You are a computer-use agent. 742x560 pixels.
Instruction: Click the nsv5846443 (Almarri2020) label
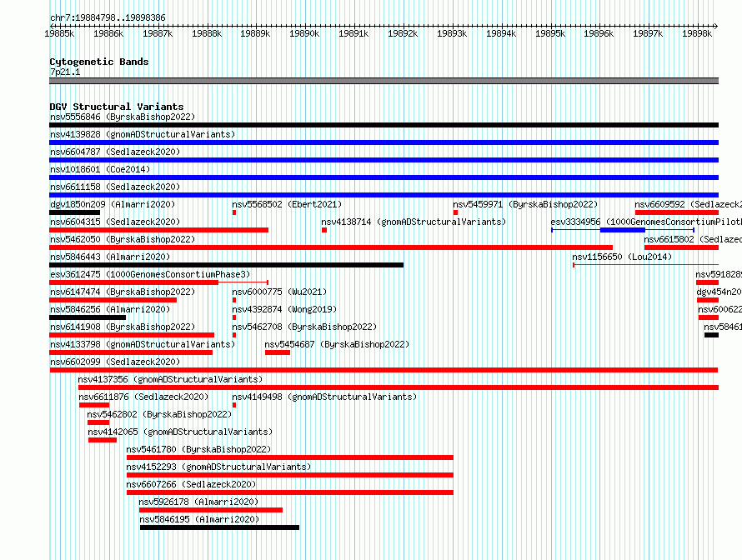pos(110,257)
